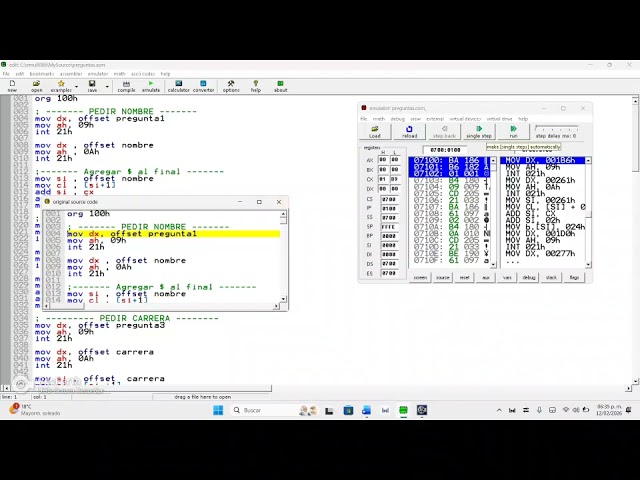Click the screen button in emulator
640x480 pixels.
pyautogui.click(x=420, y=278)
